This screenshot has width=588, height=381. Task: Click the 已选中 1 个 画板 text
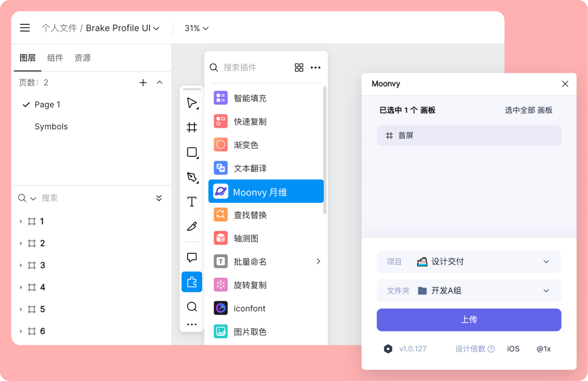[x=407, y=110]
